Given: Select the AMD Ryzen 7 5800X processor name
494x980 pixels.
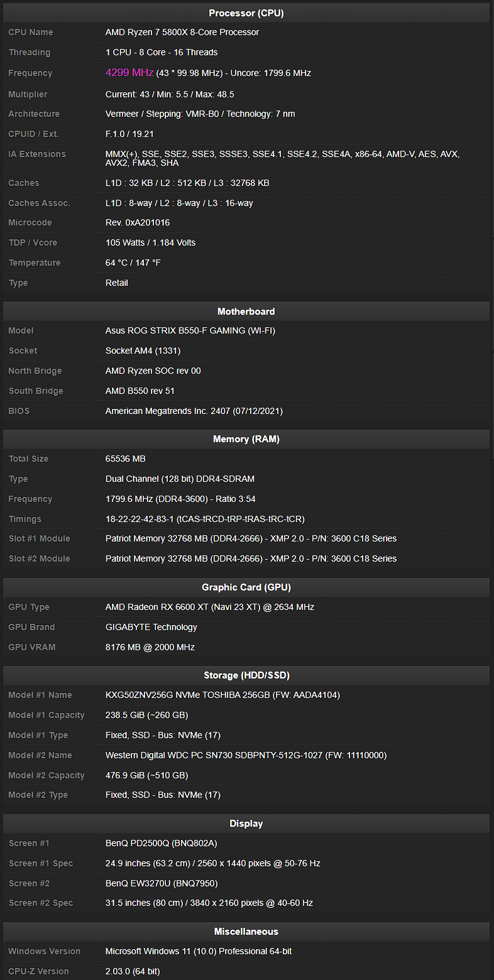Looking at the screenshot, I should tap(182, 32).
